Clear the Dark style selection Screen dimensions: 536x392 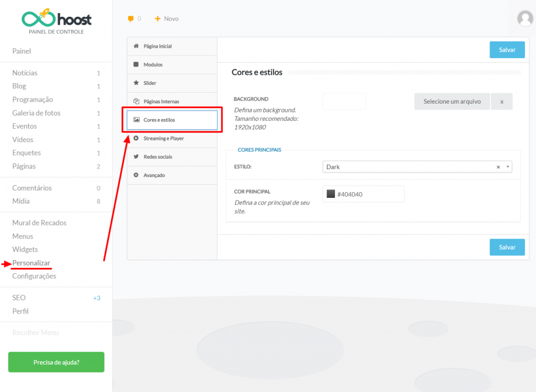tap(498, 166)
